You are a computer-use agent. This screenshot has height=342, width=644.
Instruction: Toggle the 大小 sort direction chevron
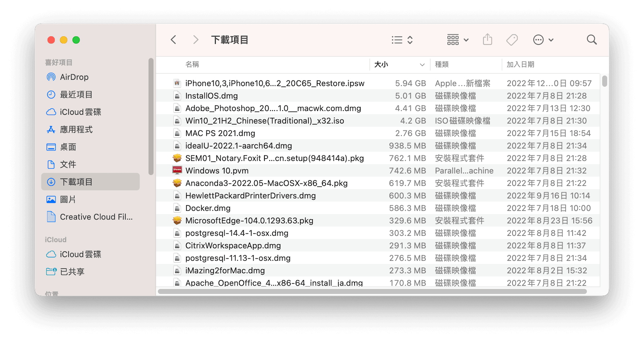[422, 64]
